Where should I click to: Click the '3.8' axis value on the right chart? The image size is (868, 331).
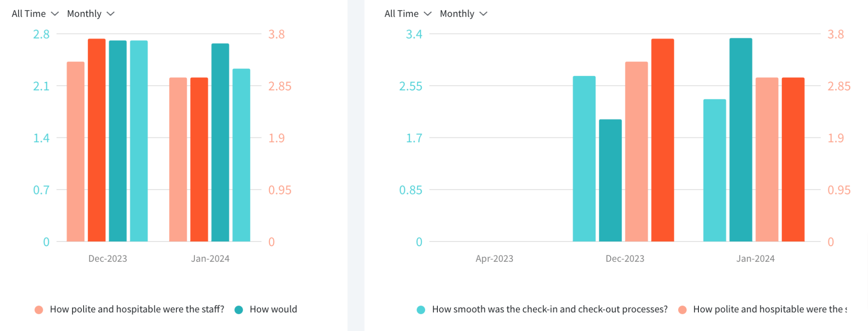point(836,34)
